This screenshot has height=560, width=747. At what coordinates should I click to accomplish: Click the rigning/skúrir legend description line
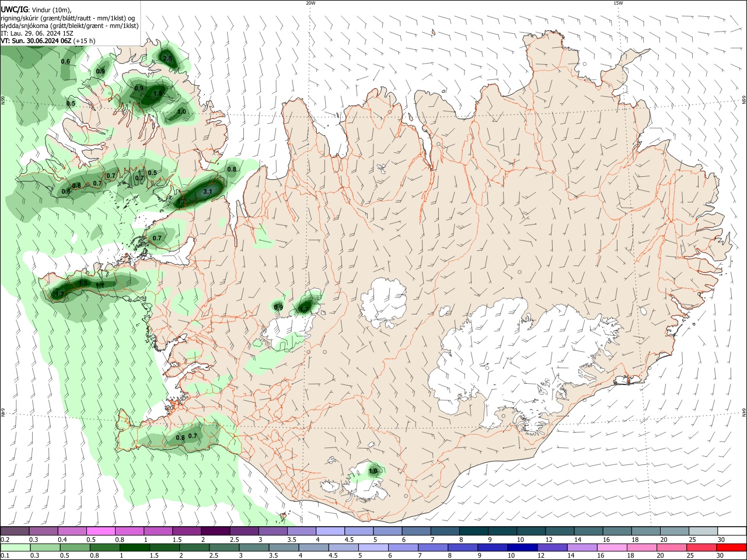[x=68, y=18]
